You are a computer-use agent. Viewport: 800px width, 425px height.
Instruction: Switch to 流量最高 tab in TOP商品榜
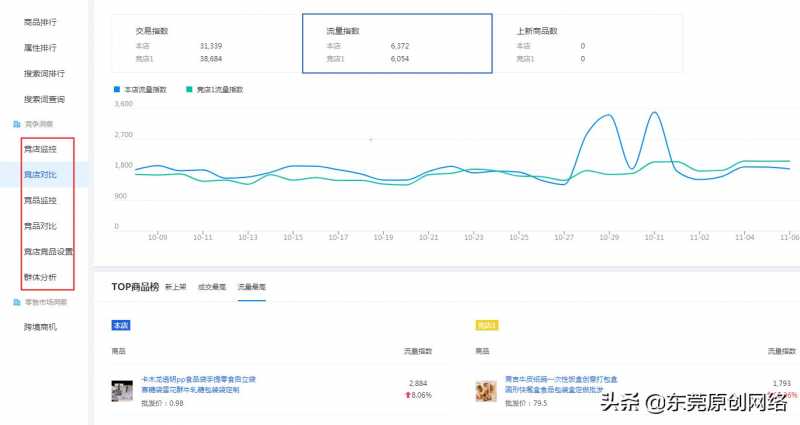tap(252, 287)
